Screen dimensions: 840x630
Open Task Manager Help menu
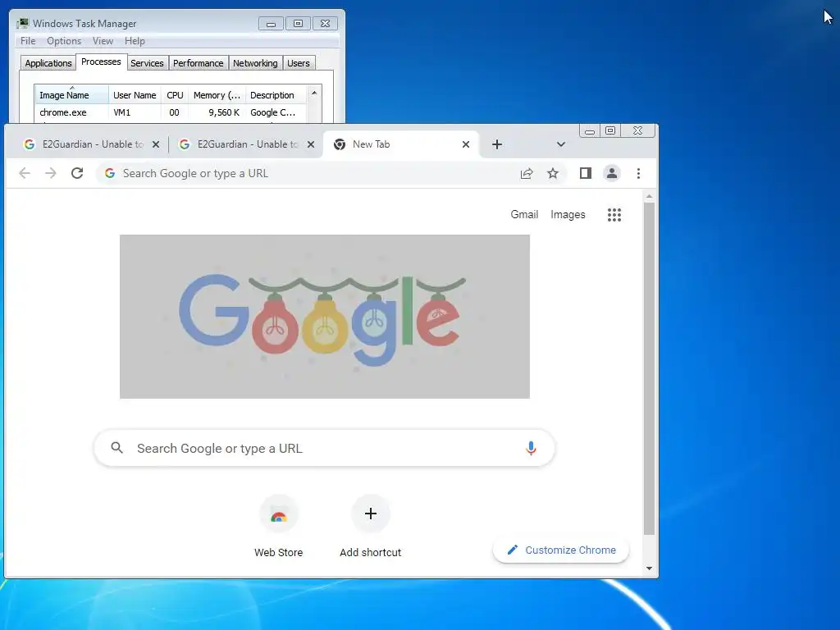tap(135, 41)
